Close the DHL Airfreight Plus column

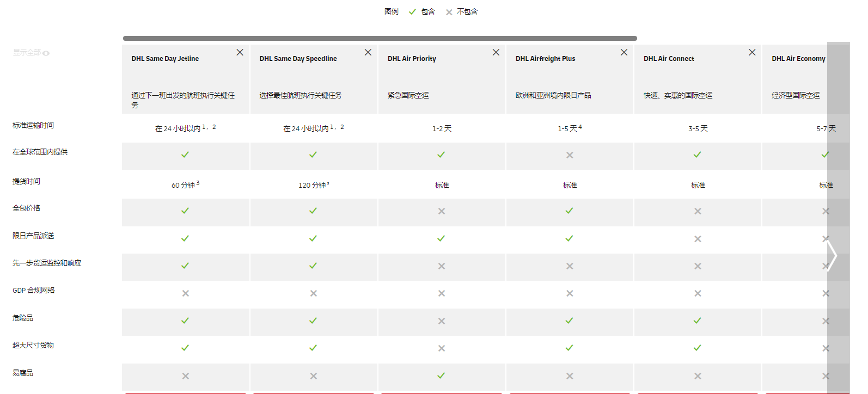coord(624,52)
